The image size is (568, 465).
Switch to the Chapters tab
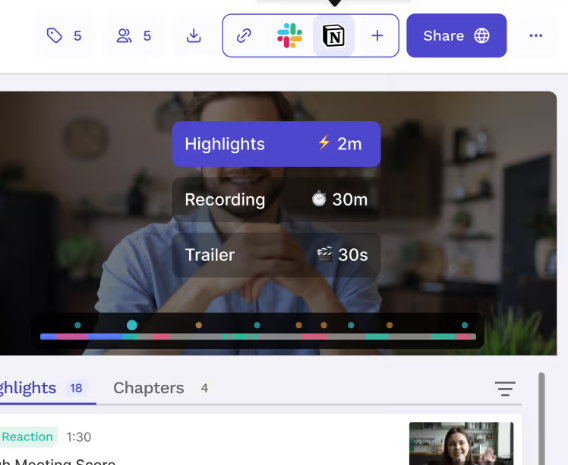coord(160,388)
